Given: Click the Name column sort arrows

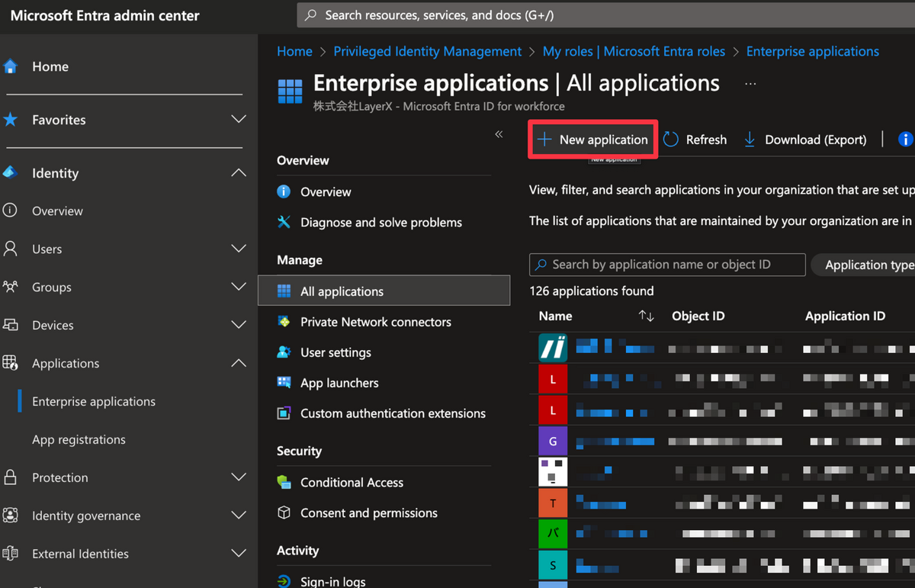Looking at the screenshot, I should (x=647, y=316).
